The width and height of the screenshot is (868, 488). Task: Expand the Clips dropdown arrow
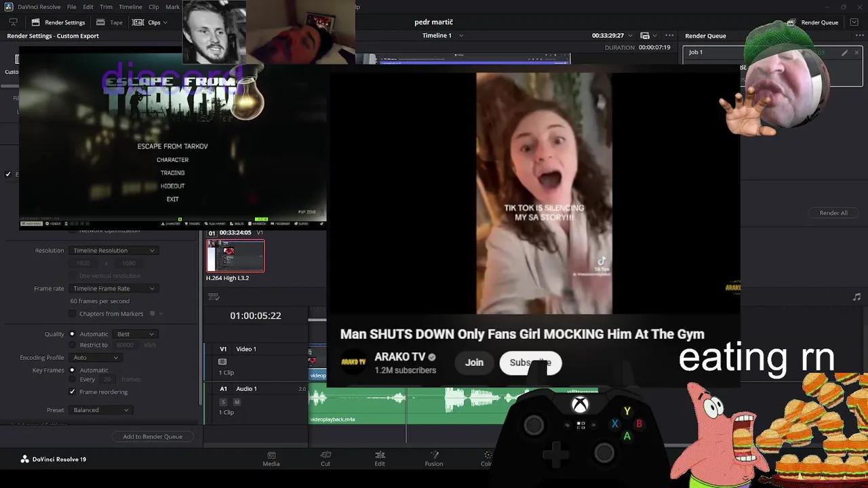pyautogui.click(x=165, y=22)
